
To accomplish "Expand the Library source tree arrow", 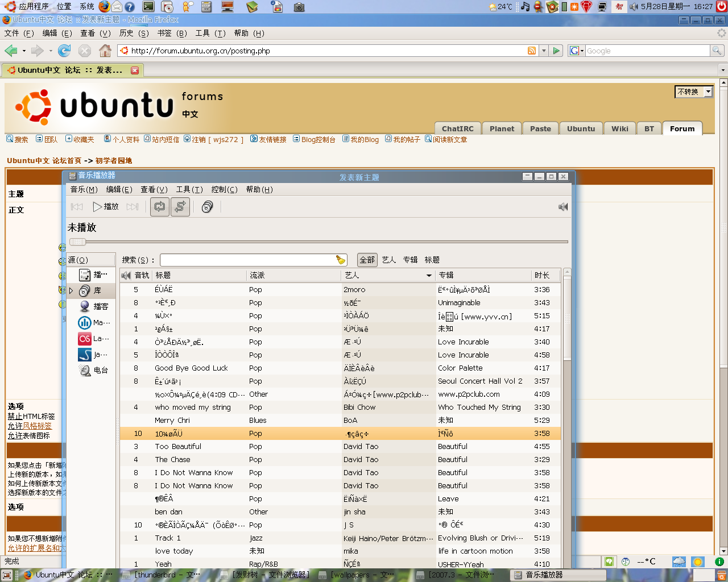I will point(71,291).
